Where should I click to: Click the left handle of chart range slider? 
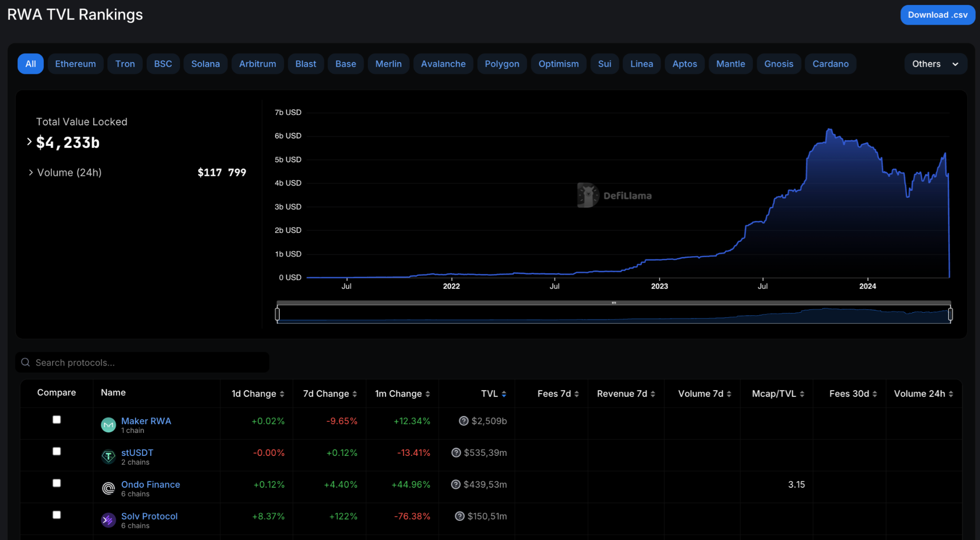278,314
